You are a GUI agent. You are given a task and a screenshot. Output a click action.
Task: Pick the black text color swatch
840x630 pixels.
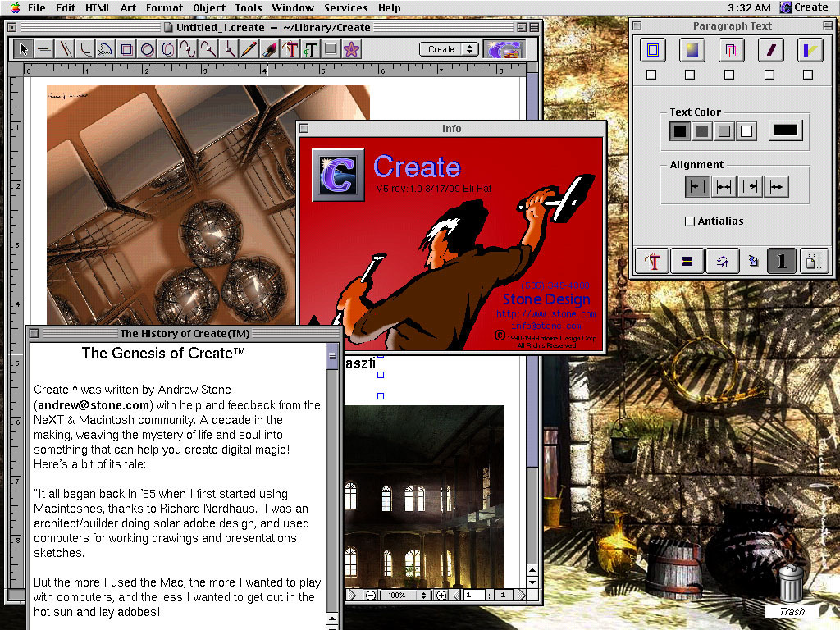(x=680, y=131)
